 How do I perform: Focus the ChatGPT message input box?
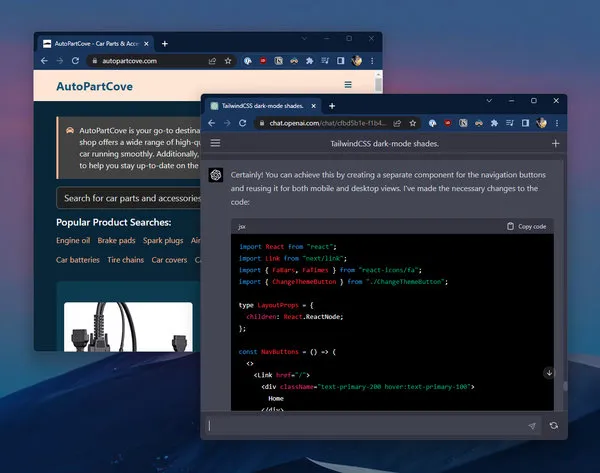coord(365,426)
